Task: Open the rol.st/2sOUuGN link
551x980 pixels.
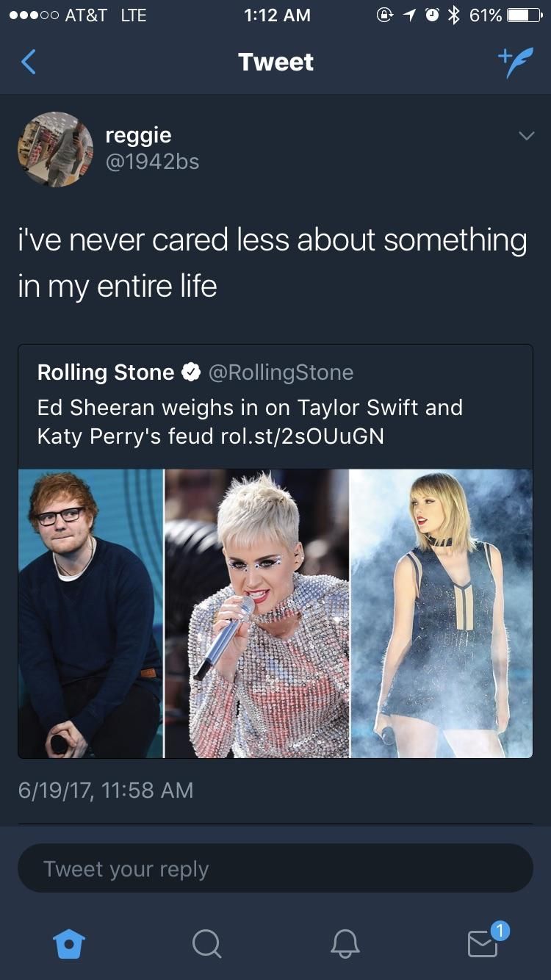Action: (x=302, y=436)
